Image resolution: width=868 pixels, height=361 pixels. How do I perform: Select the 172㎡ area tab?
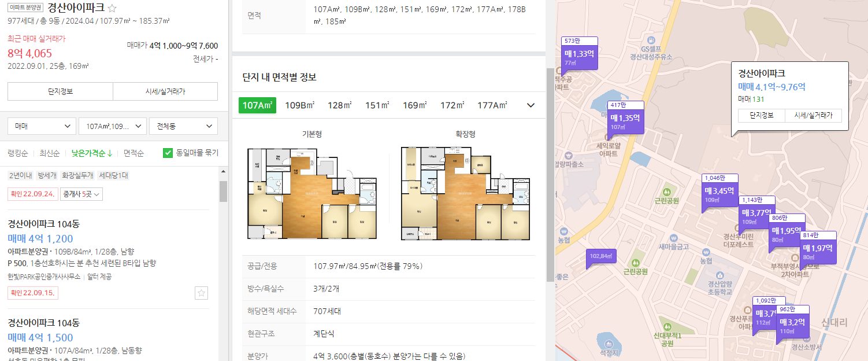pyautogui.click(x=452, y=105)
